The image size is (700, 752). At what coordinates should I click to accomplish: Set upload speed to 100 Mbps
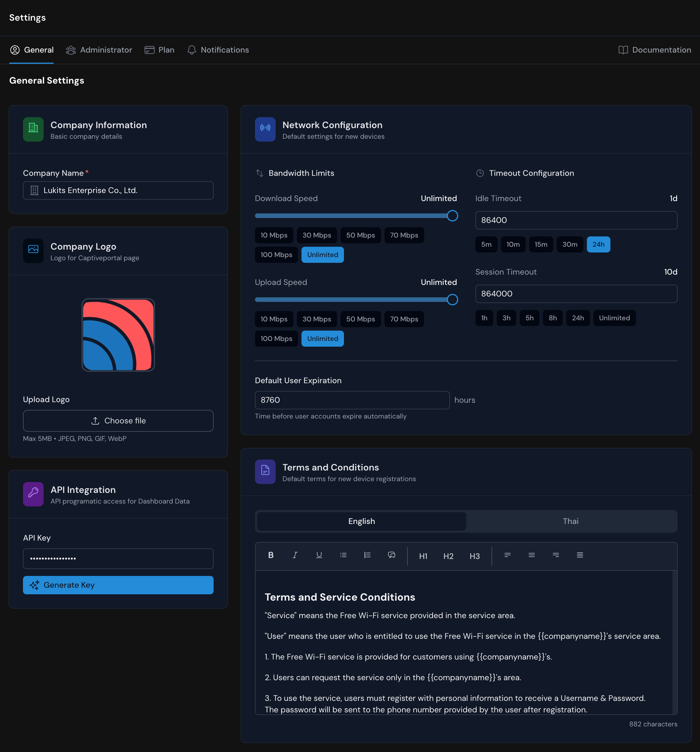click(x=276, y=339)
